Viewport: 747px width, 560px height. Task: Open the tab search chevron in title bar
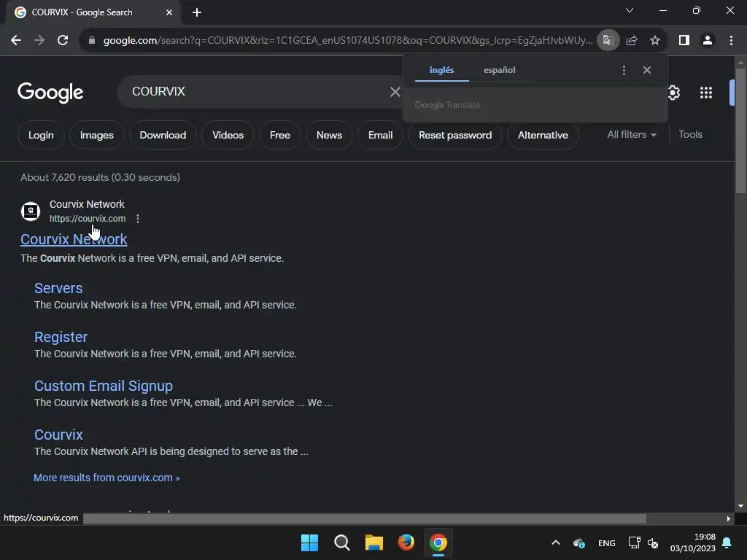630,10
